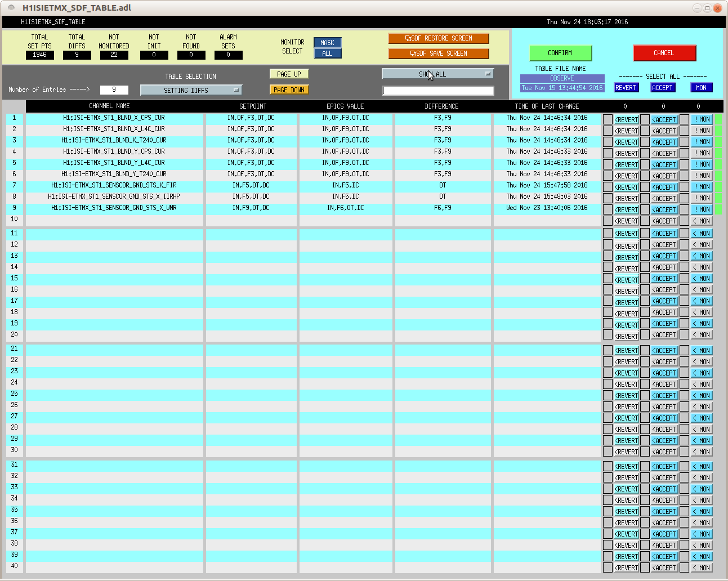Screen dimensions: 728x581
Task: Toggle MON for the SENSCOR_GND_STS_X_IIRHP row
Action: pos(702,198)
